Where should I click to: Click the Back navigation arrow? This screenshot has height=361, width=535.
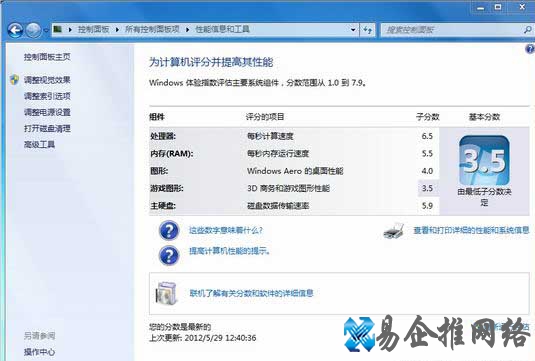click(x=15, y=30)
